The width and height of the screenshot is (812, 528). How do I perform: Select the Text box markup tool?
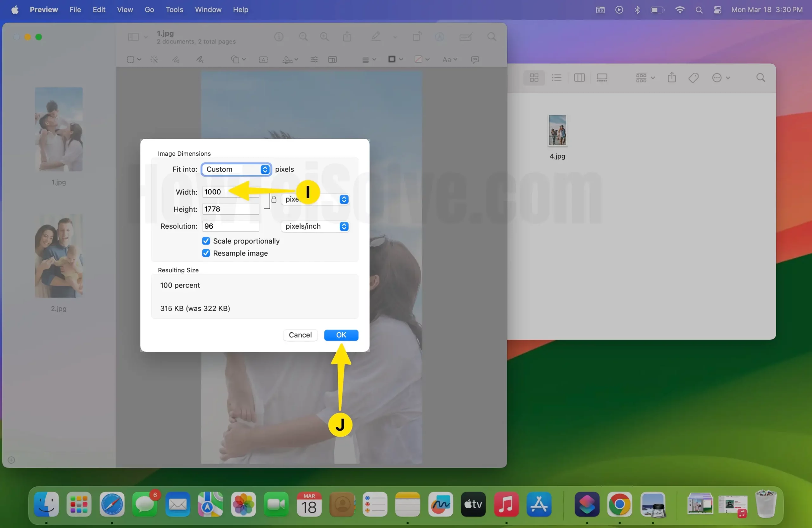pos(263,59)
